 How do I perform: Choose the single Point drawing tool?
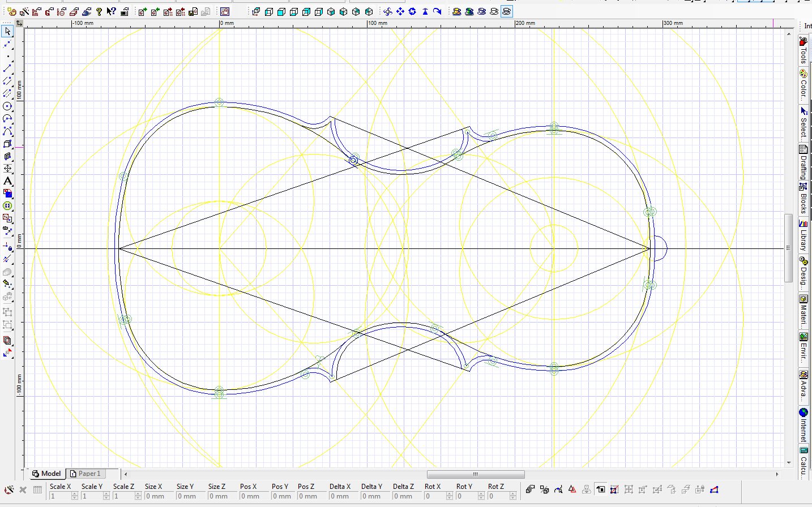click(x=7, y=57)
